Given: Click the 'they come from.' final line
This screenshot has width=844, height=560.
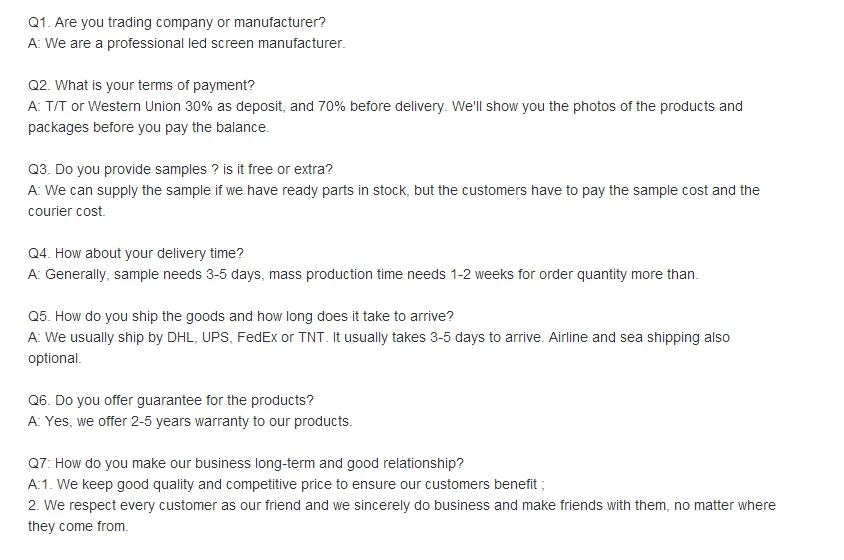Looking at the screenshot, I should [x=78, y=527].
